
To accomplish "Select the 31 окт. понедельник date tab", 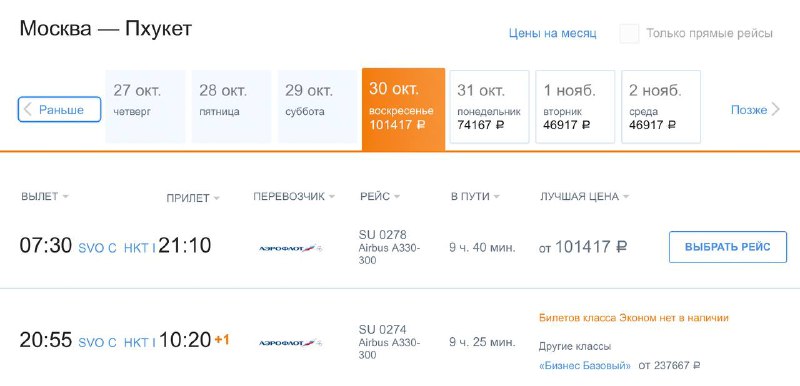I will 489,107.
